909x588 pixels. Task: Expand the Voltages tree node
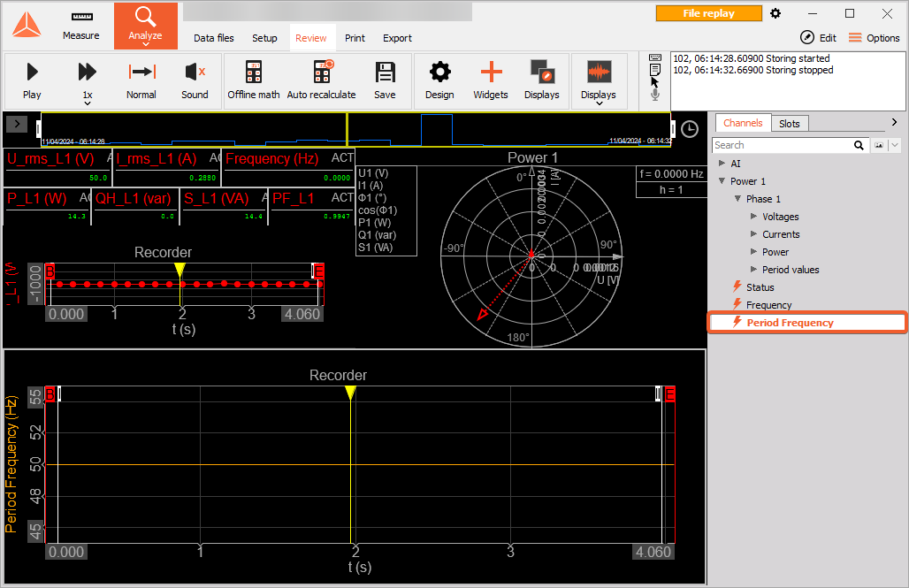pyautogui.click(x=753, y=217)
